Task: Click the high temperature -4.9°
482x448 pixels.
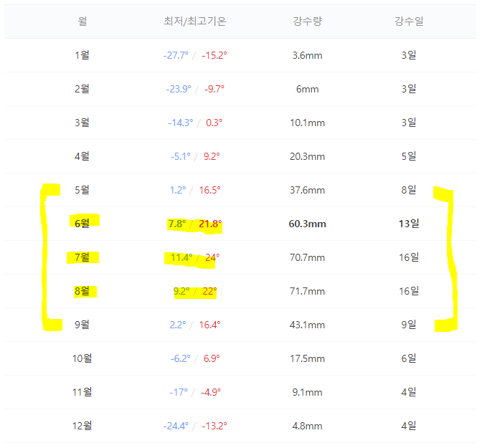Action: 211,392
